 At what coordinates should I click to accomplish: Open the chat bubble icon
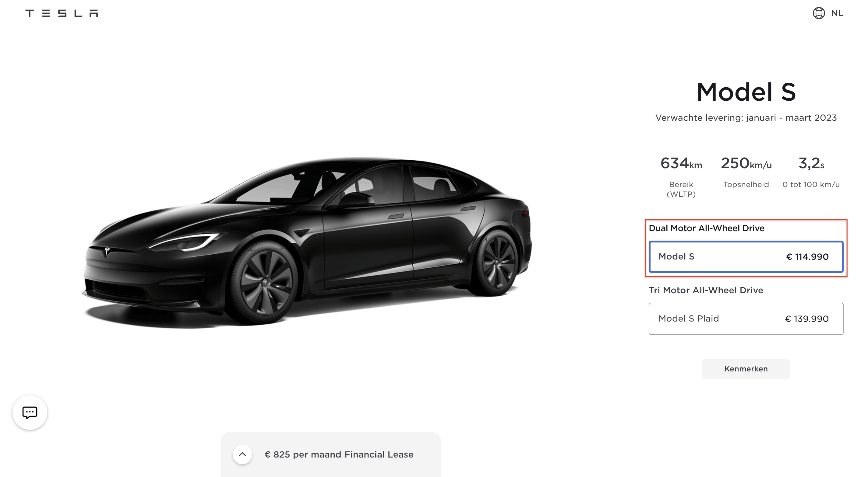pyautogui.click(x=30, y=413)
